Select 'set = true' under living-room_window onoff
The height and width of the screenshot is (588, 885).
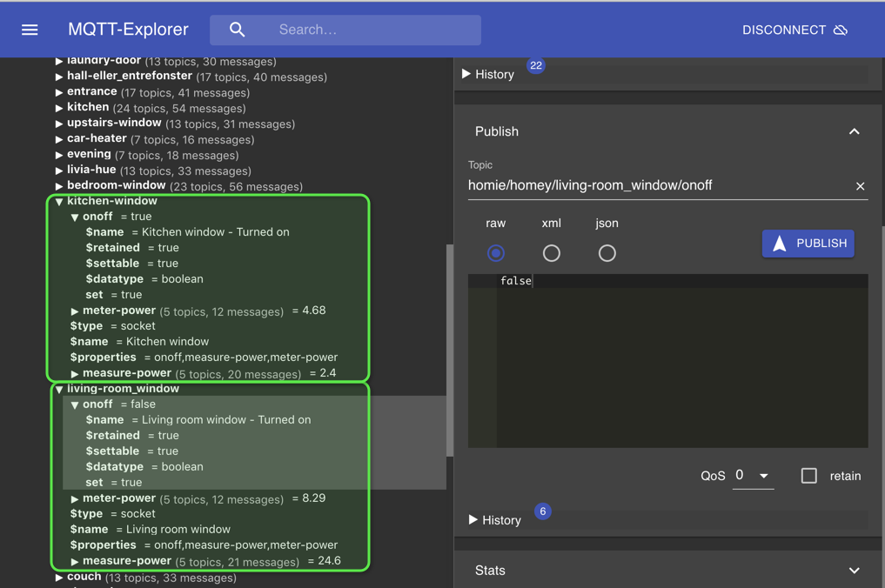click(113, 483)
